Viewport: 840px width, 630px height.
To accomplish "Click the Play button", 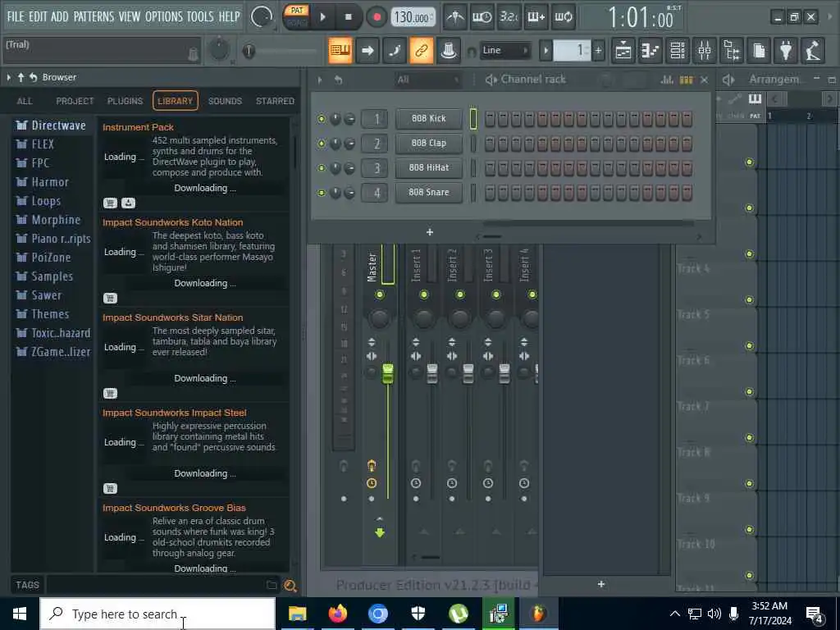I will (322, 17).
